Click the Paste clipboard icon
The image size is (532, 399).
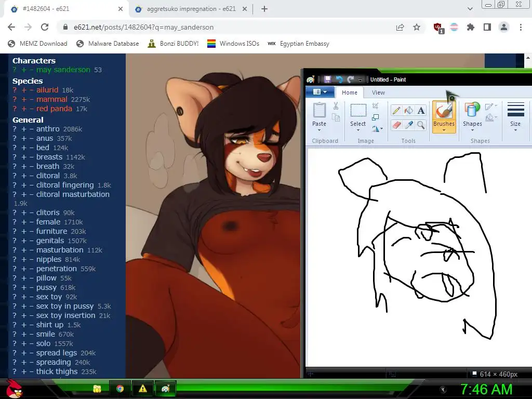click(x=320, y=110)
